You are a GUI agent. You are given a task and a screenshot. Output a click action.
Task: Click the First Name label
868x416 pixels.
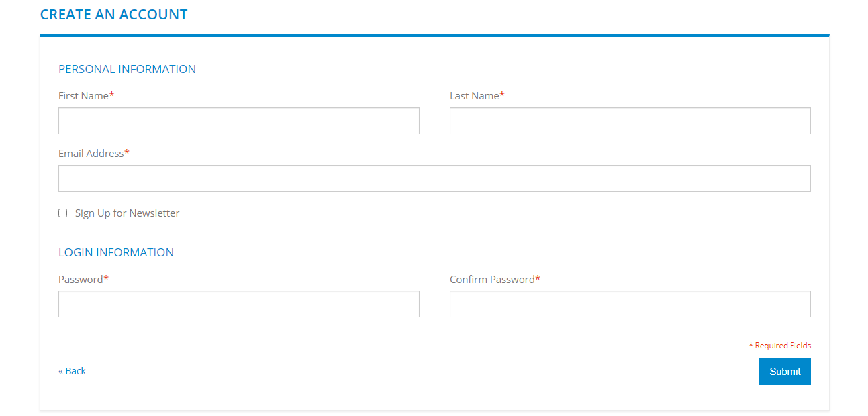click(83, 96)
